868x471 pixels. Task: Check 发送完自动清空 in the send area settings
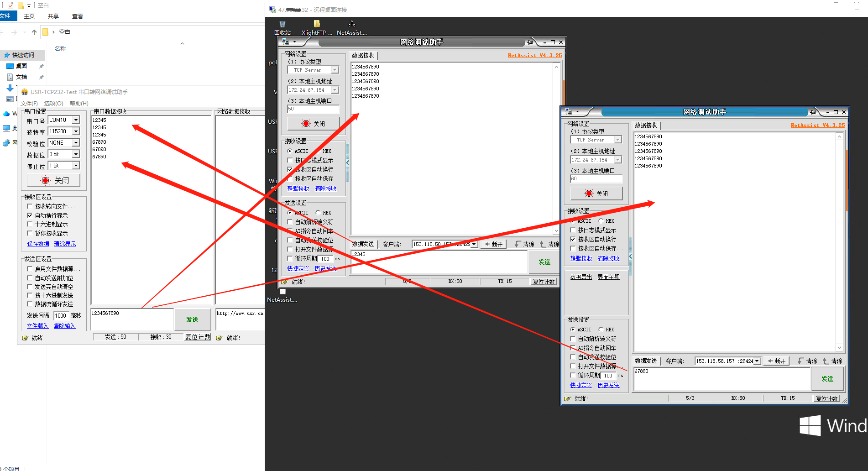click(x=30, y=287)
